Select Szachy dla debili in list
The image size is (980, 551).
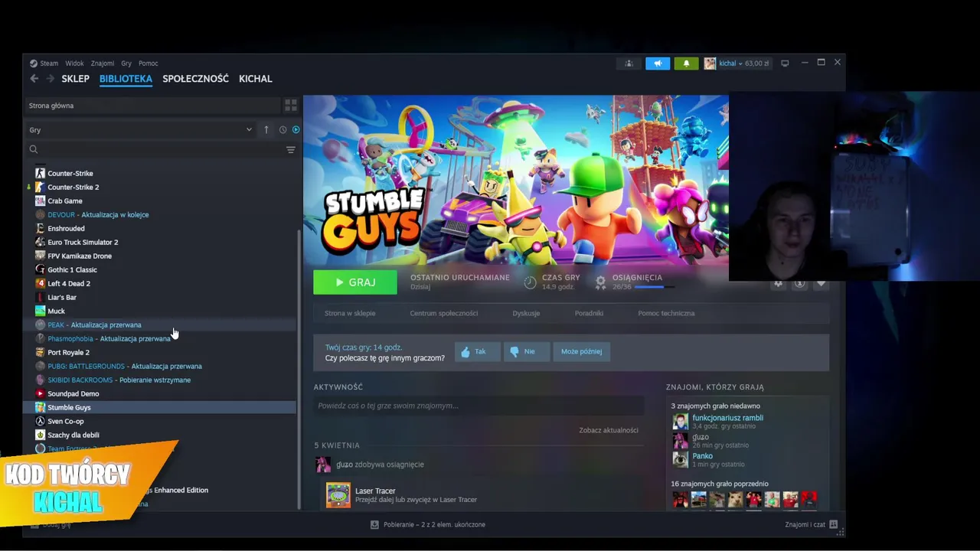[x=73, y=435]
